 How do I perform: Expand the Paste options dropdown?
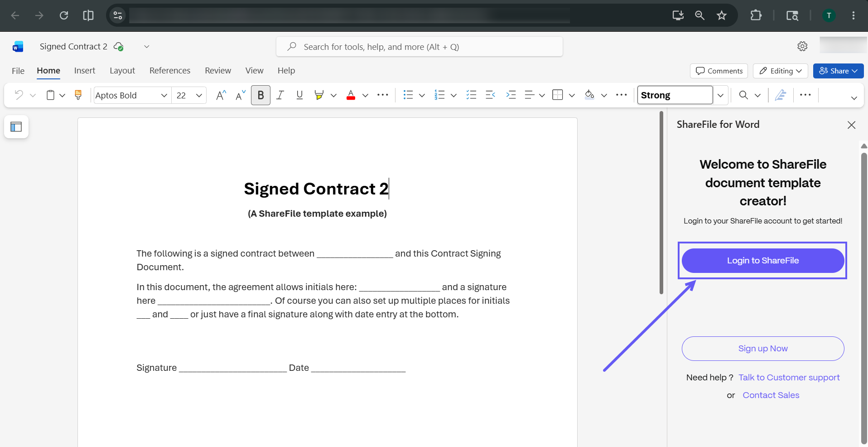tap(63, 96)
